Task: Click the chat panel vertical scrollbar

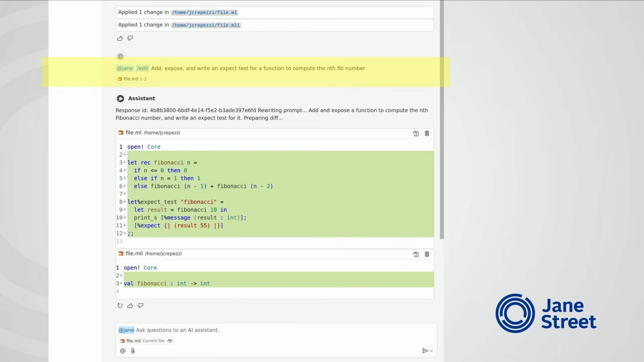Action: point(442,120)
